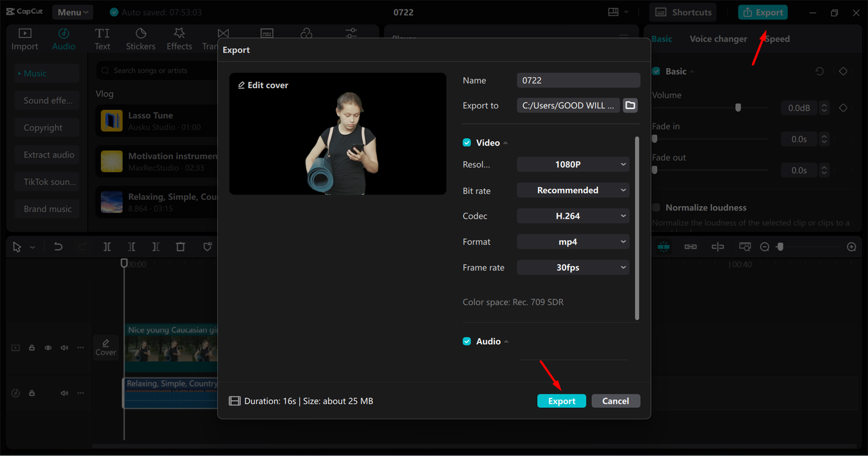Select the Lasso Tune song

click(x=157, y=121)
